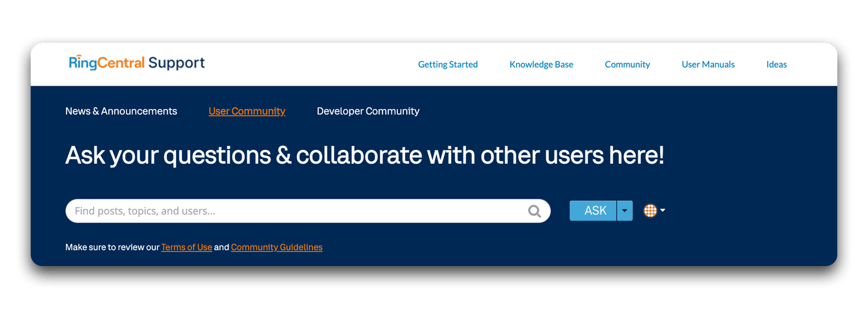868x310 pixels.
Task: Click the magnifying glass search icon
Action: pyautogui.click(x=535, y=211)
